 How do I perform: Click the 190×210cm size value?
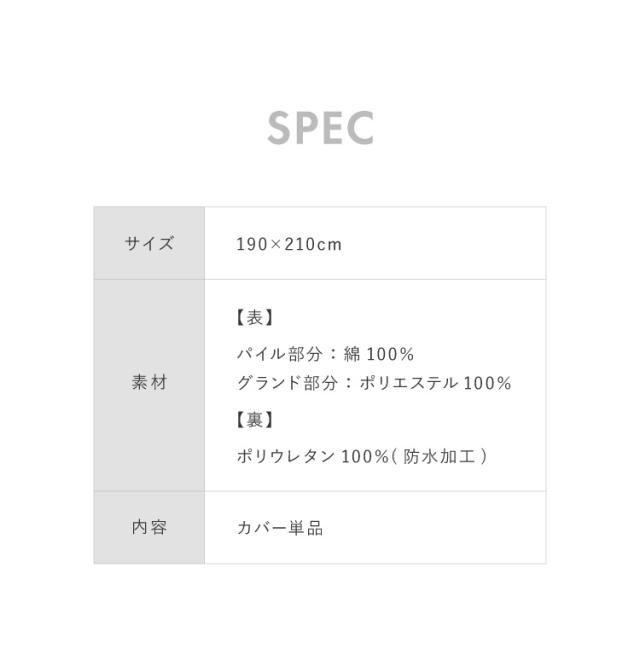[289, 244]
